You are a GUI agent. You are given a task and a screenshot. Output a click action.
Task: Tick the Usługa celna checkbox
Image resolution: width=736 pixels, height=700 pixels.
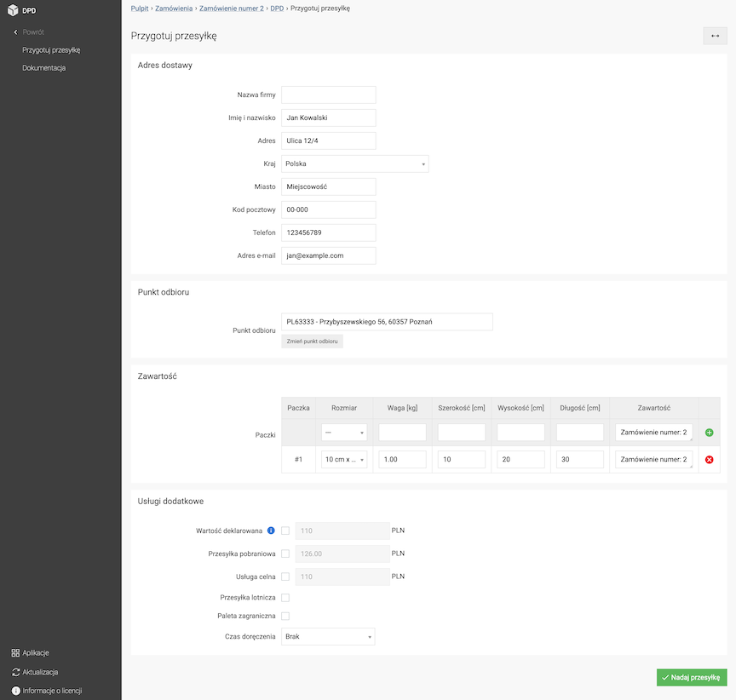285,577
